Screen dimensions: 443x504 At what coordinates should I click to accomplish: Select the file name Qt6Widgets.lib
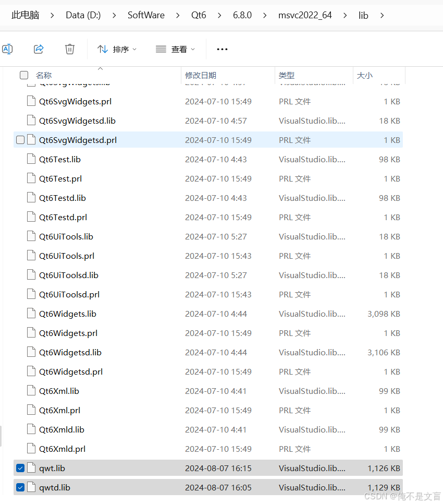[x=67, y=314]
